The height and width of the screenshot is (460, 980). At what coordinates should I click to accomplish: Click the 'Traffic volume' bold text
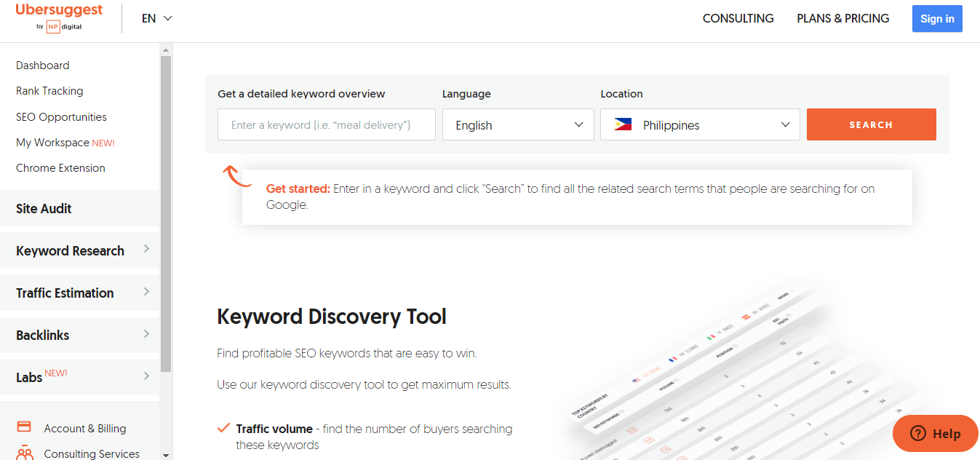tap(274, 429)
